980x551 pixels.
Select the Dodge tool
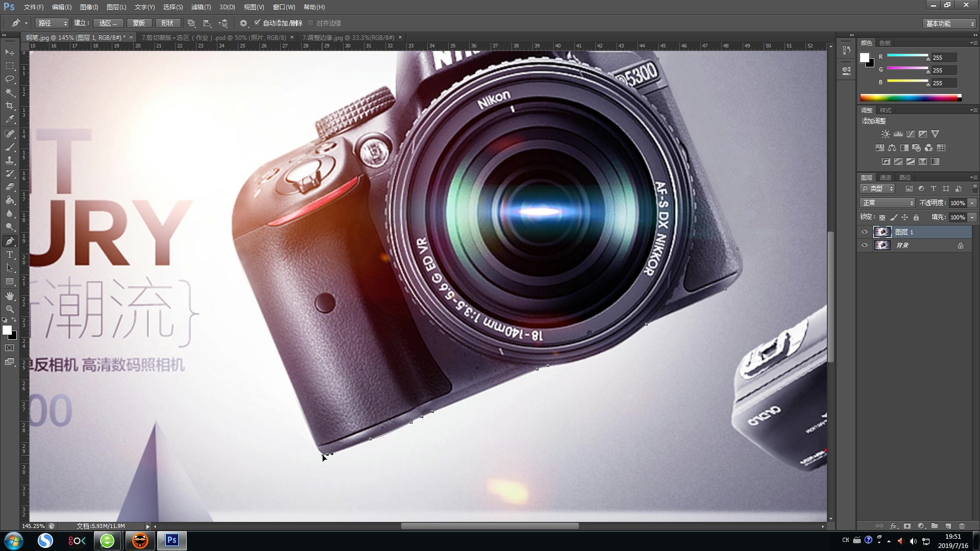click(x=10, y=227)
